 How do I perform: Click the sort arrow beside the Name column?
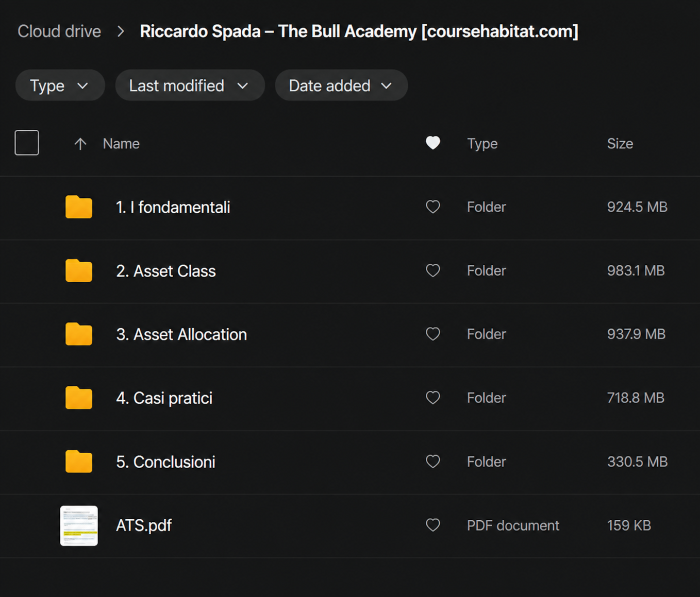(80, 144)
